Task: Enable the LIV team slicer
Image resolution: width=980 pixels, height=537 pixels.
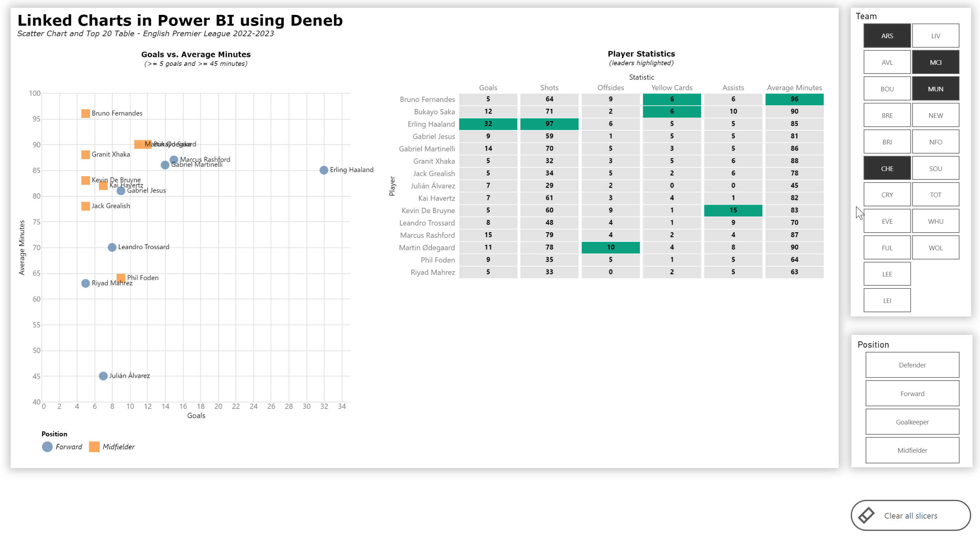Action: point(935,36)
